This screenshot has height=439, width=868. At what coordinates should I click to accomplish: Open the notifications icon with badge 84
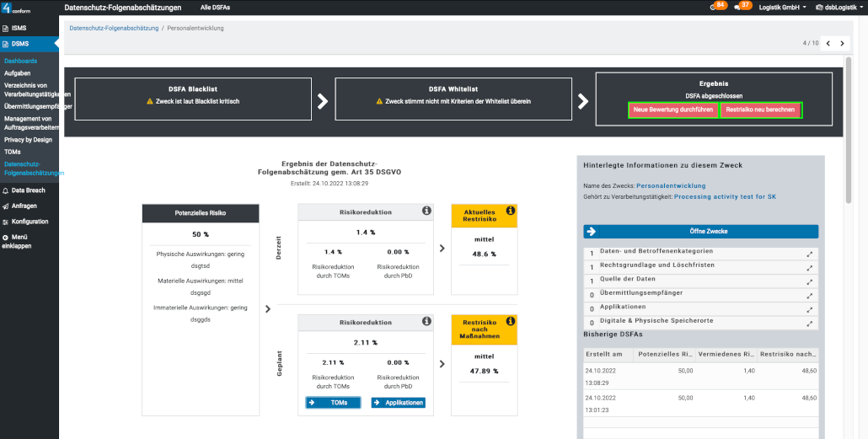[715, 7]
